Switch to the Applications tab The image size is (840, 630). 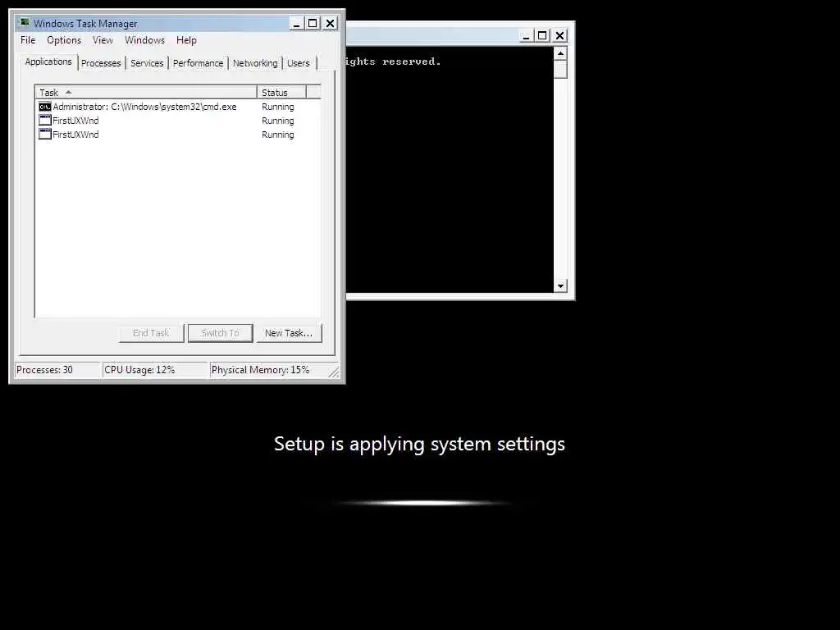coord(48,62)
